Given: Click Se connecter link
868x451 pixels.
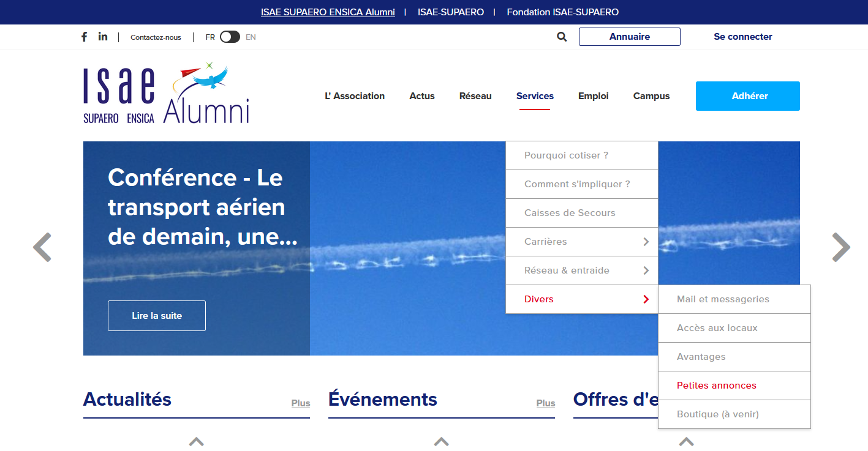Looking at the screenshot, I should pos(743,37).
